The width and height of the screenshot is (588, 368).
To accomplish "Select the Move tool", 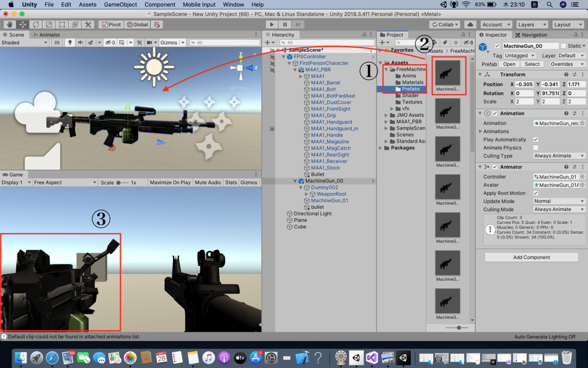I will [x=23, y=25].
